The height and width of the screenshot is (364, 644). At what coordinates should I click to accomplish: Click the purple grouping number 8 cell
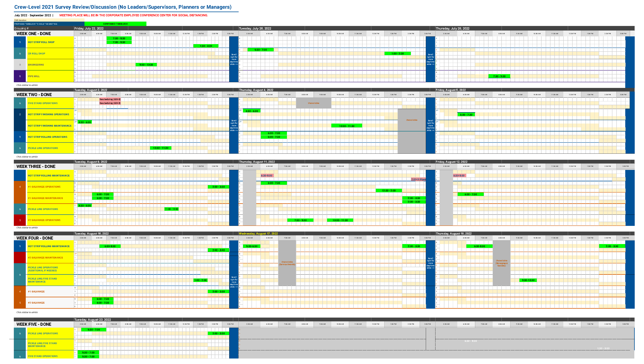20,76
